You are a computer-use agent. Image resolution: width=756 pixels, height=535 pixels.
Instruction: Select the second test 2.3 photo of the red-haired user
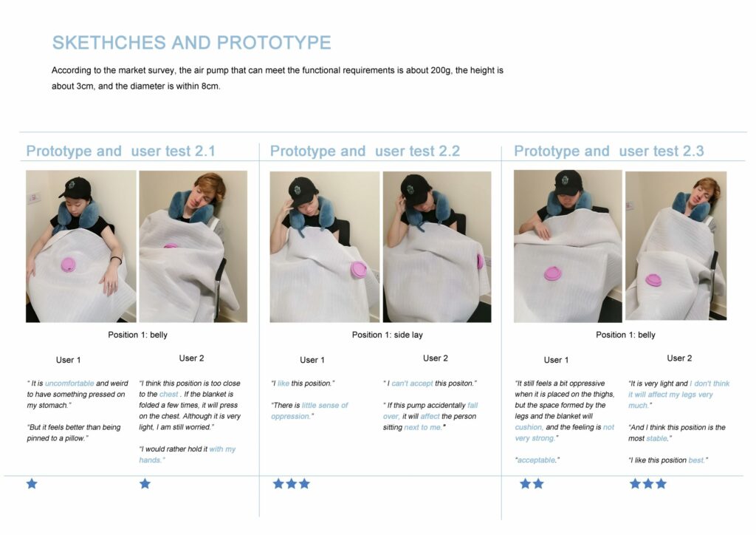pos(676,245)
